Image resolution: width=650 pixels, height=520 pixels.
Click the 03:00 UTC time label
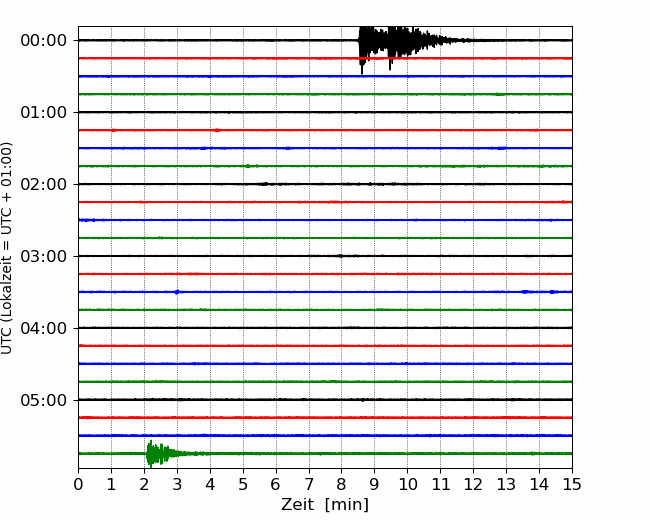(44, 256)
